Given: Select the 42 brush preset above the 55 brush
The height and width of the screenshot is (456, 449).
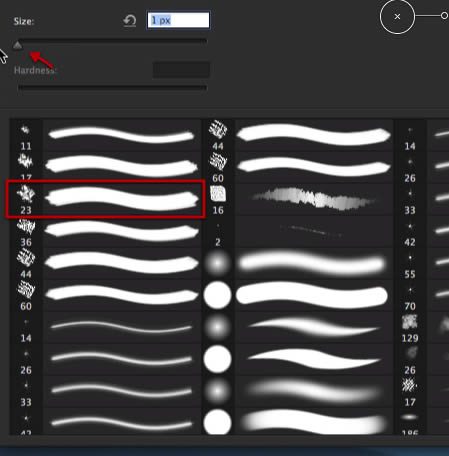Looking at the screenshot, I should point(422,231).
